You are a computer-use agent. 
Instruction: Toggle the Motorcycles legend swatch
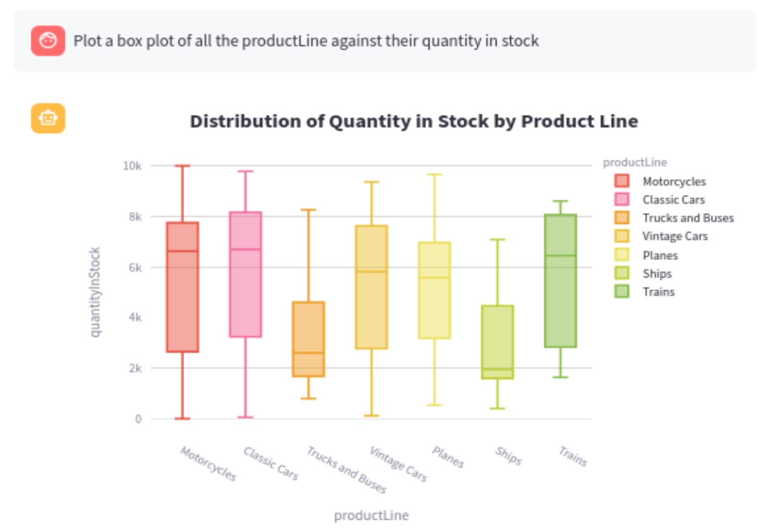622,181
